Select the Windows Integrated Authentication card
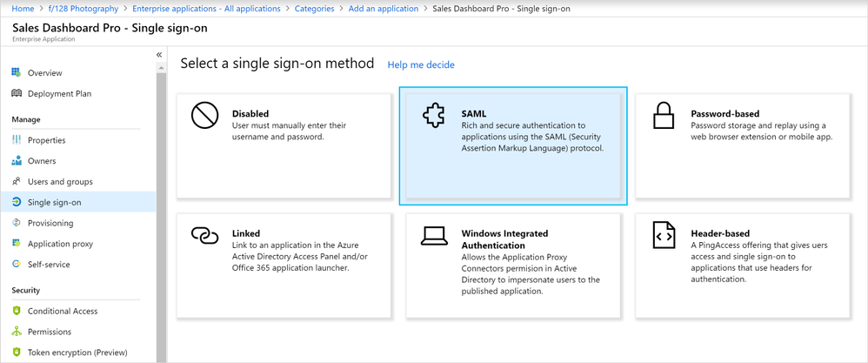This screenshot has height=363, width=868. tap(513, 266)
